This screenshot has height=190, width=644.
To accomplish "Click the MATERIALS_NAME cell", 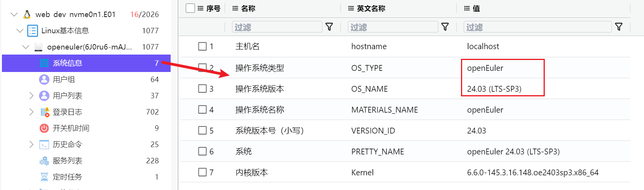I will (x=385, y=110).
